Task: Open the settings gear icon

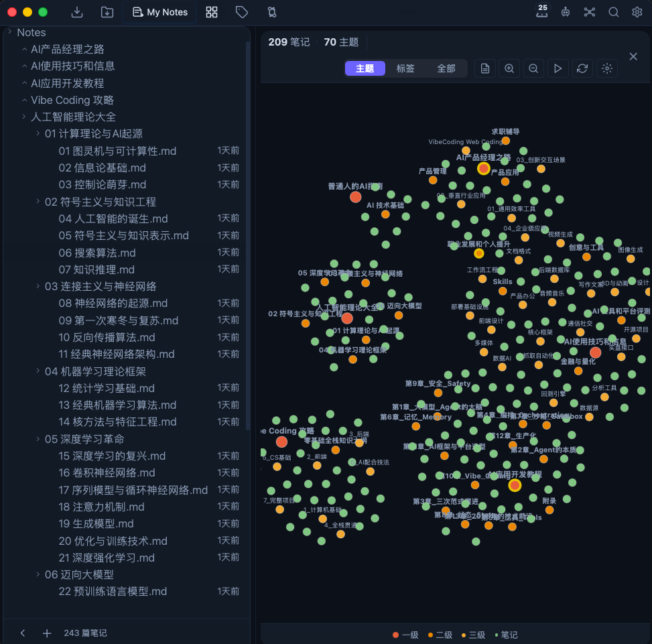Action: point(637,12)
